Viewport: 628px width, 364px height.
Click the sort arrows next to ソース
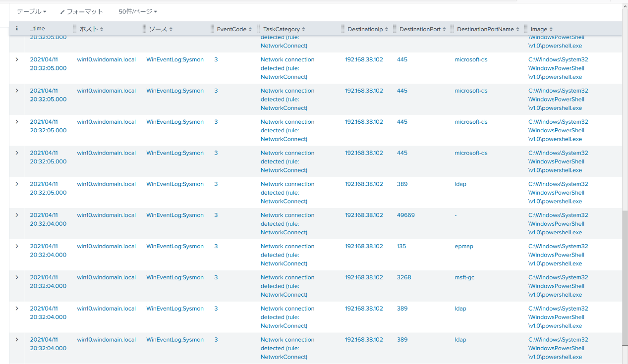pos(171,30)
